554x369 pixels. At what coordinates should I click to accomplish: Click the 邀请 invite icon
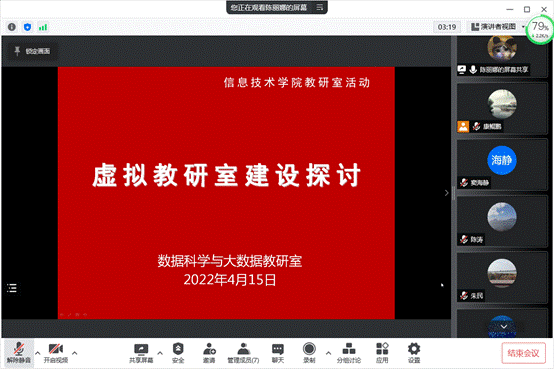[x=209, y=353]
